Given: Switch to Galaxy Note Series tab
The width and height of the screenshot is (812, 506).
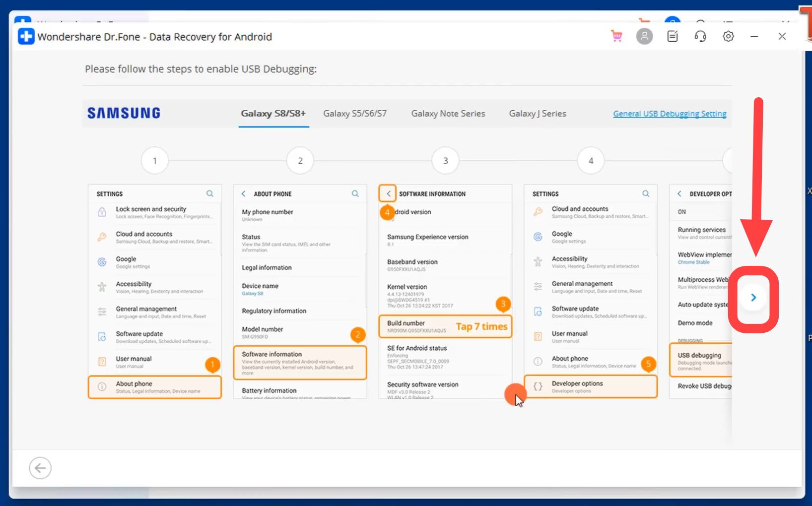Looking at the screenshot, I should (448, 114).
